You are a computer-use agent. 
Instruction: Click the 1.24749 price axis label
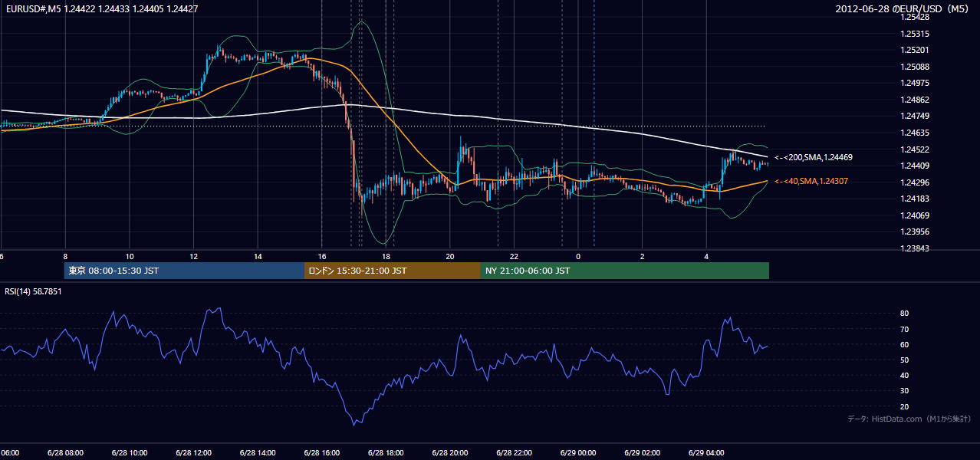915,116
